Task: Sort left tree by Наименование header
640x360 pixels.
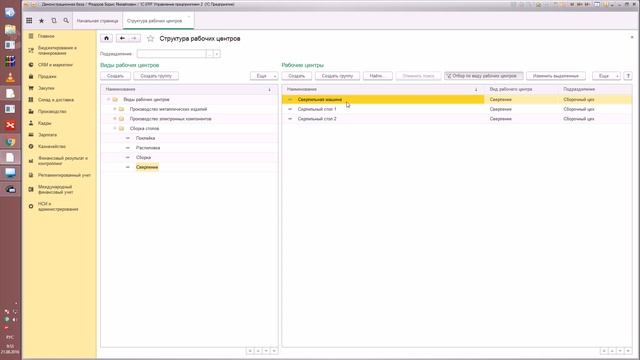Action: (x=189, y=89)
